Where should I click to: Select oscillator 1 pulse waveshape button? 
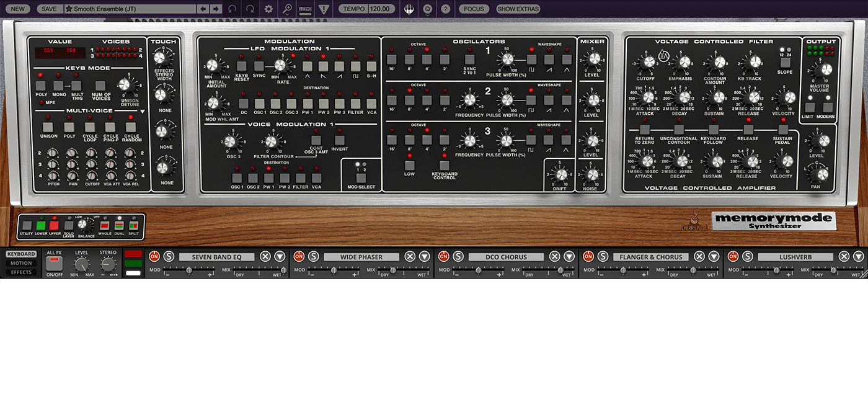coord(532,60)
